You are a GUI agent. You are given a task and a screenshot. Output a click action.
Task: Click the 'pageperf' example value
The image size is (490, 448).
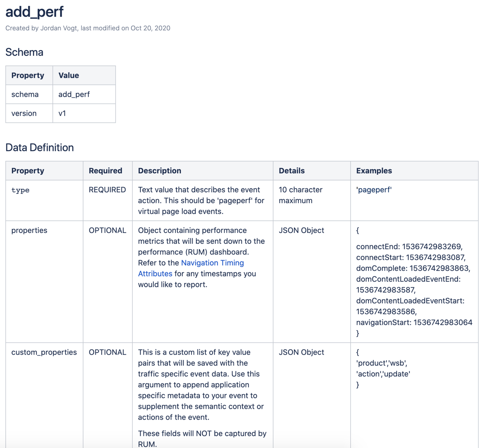[x=374, y=190]
